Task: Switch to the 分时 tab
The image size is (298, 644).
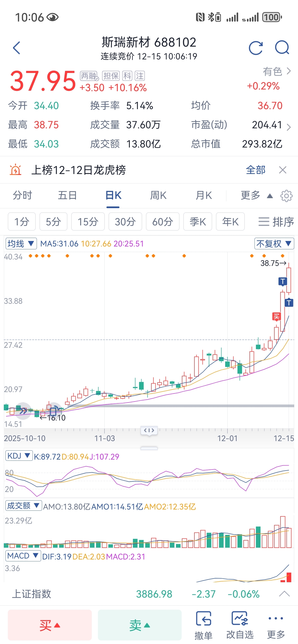Action: coord(22,195)
